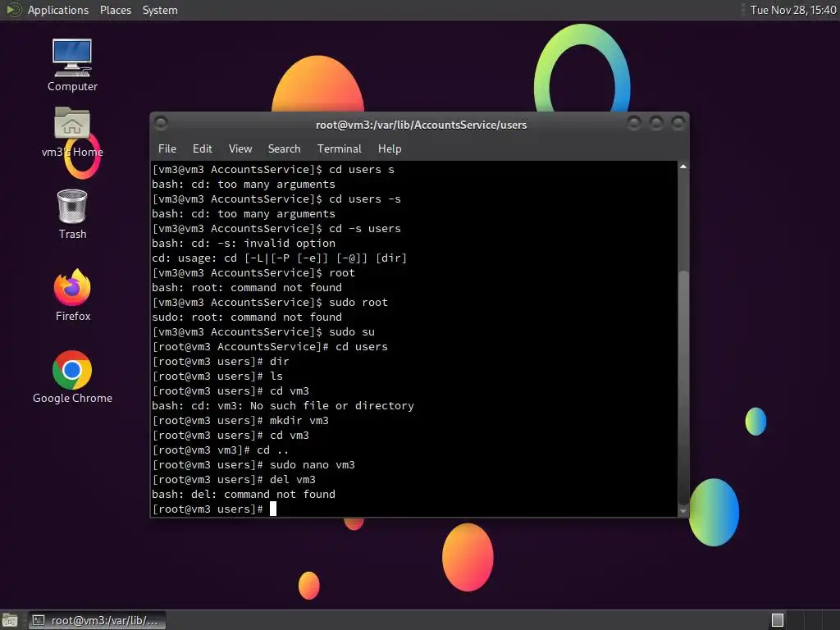The height and width of the screenshot is (630, 840).
Task: Click the terminal scrollbar up arrow
Action: pos(683,167)
